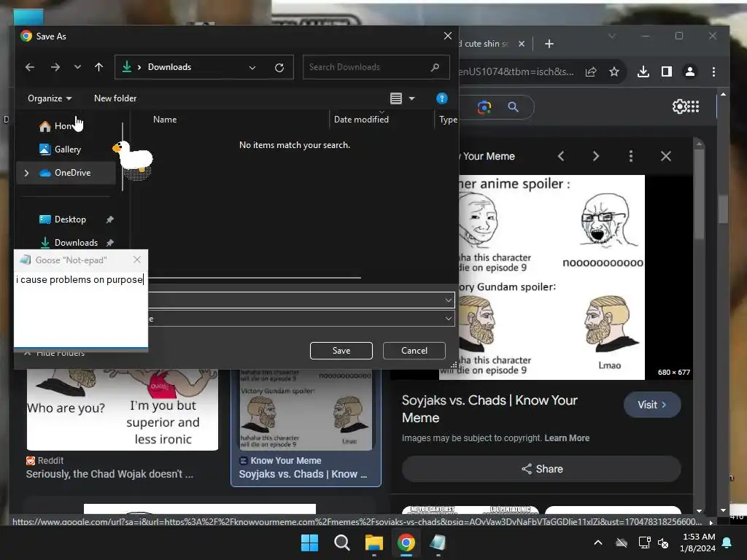This screenshot has height=560, width=747.
Task: Open the Save as type dropdown
Action: click(449, 319)
